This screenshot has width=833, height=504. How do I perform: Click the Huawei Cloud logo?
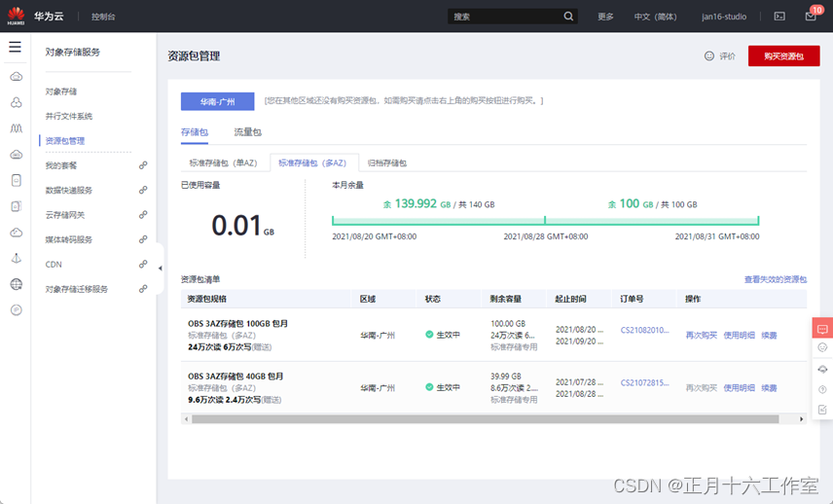[16, 16]
